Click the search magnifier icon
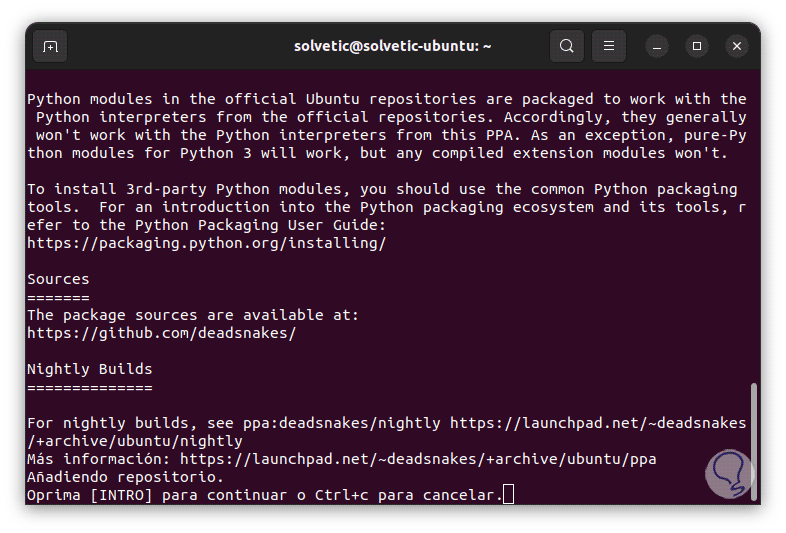Viewport: 786px width, 533px height. point(567,46)
